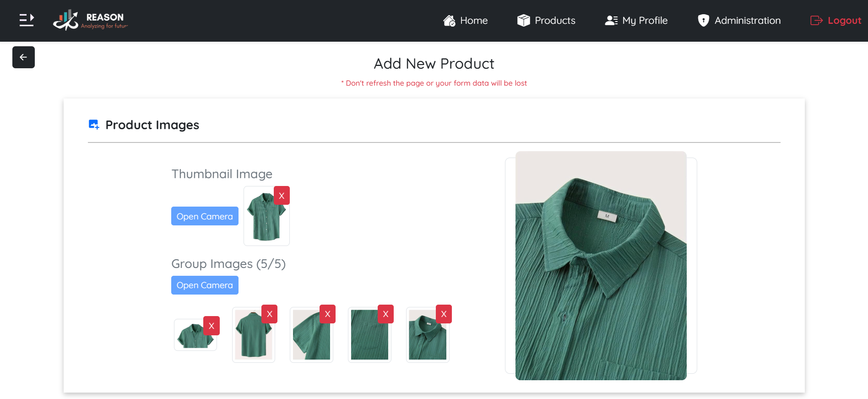Open My Profile page
The height and width of the screenshot is (399, 868).
[x=636, y=21]
